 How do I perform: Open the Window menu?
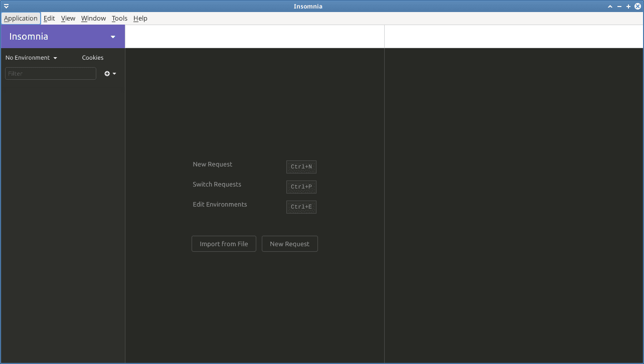(93, 18)
